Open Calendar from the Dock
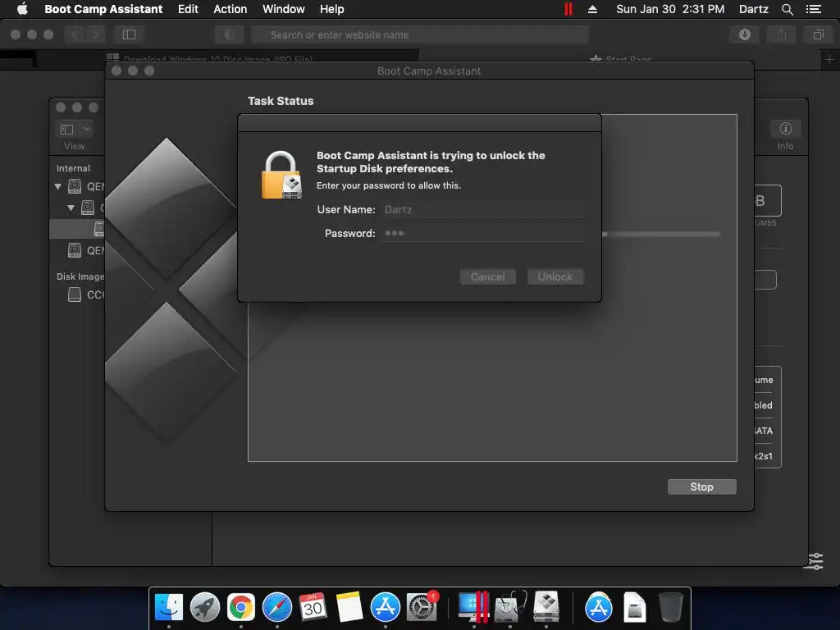 click(313, 607)
